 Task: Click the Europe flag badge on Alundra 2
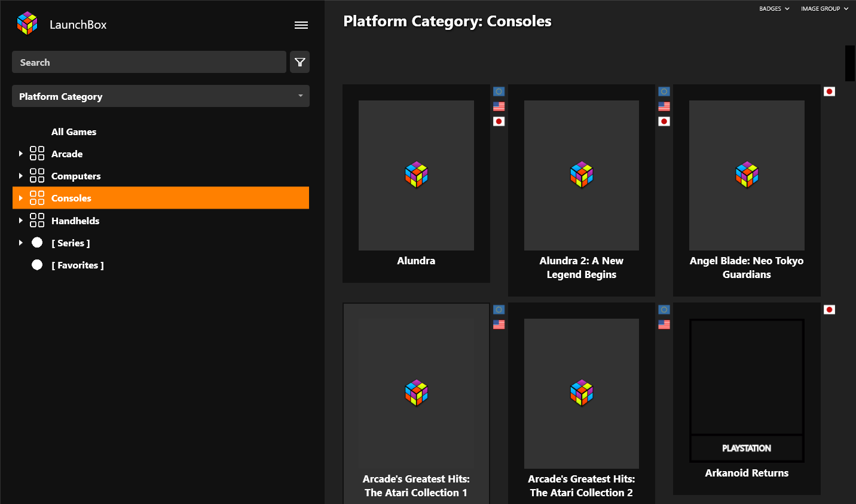tap(664, 91)
